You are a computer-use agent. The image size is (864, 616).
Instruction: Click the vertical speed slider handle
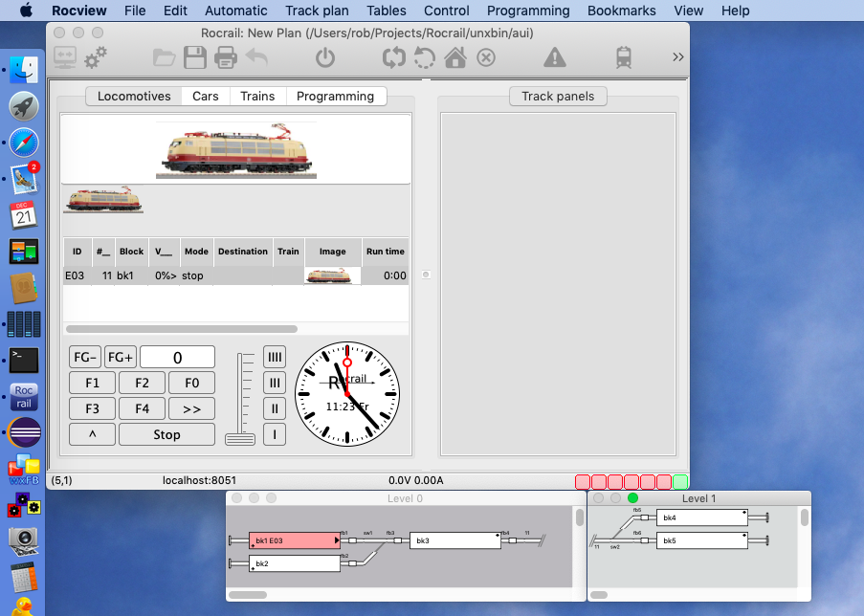pos(240,439)
